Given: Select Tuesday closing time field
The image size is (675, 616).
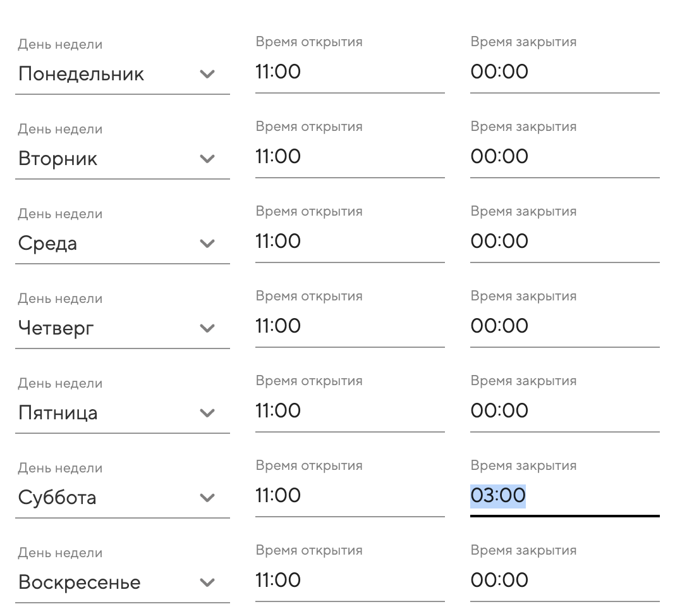Looking at the screenshot, I should (564, 156).
